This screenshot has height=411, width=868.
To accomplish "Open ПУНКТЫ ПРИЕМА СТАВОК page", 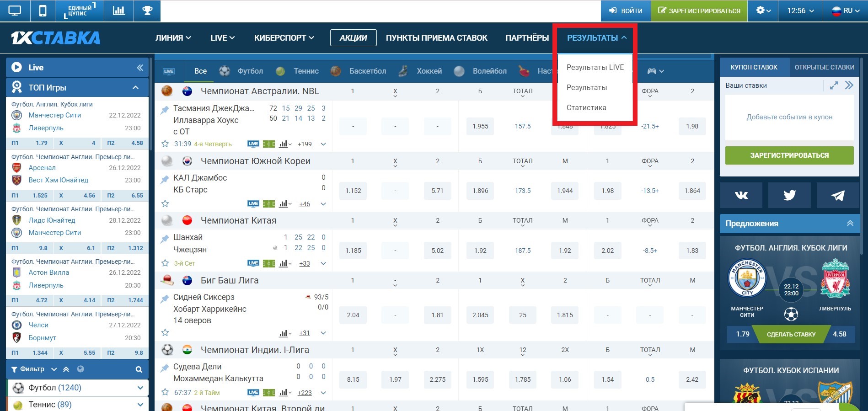I will click(437, 38).
